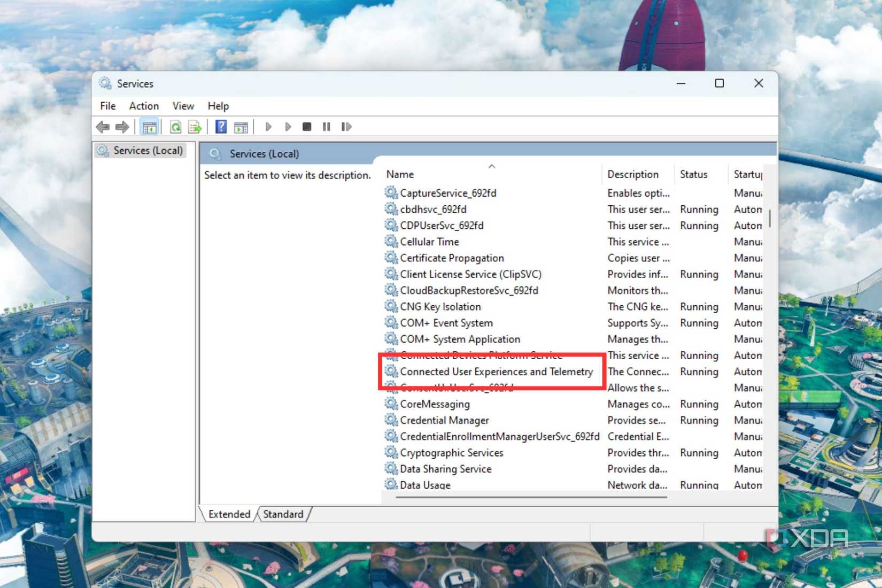Viewport: 882px width, 588px height.
Task: Click the Back navigation arrow
Action: click(x=103, y=127)
